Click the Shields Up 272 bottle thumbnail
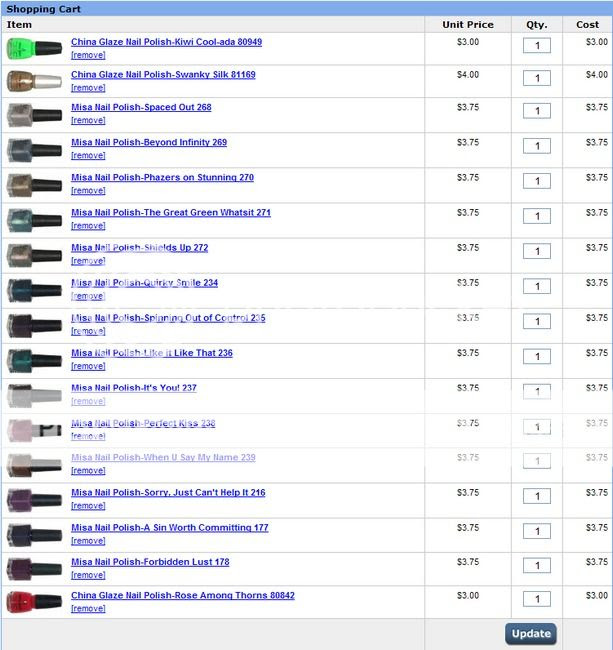613x650 pixels. pyautogui.click(x=34, y=255)
